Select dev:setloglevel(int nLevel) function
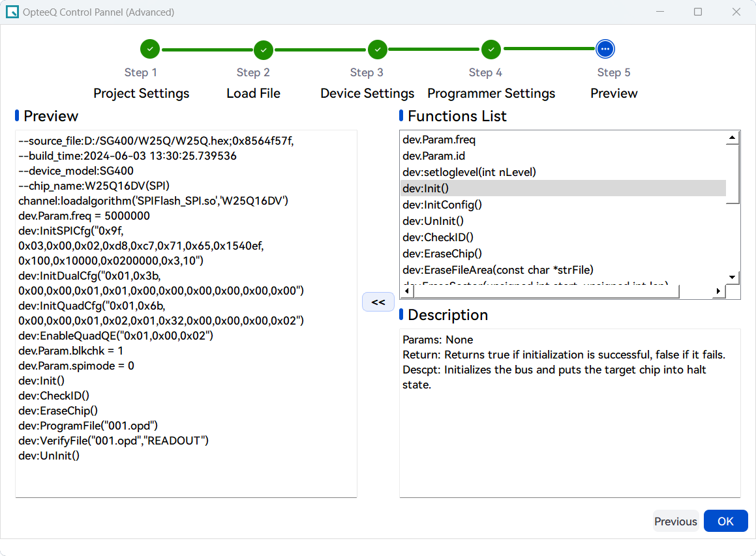Viewport: 756px width, 556px height. [469, 172]
